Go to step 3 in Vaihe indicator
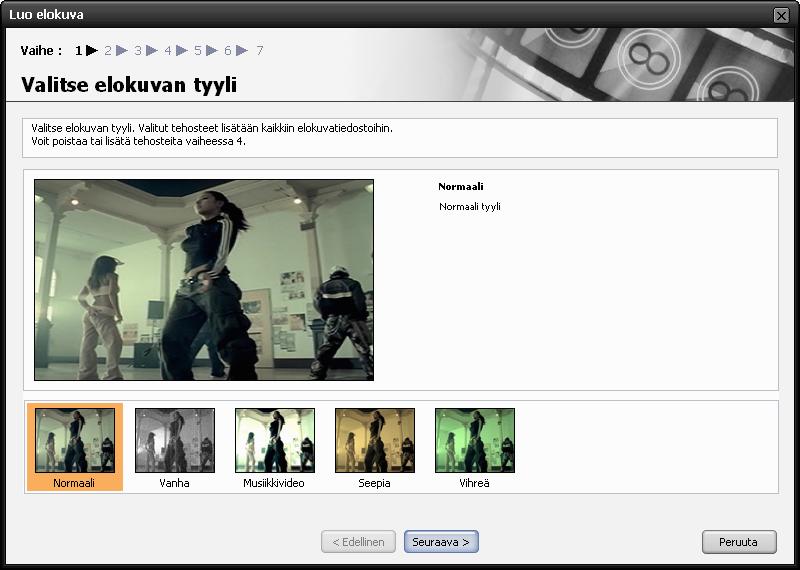 (138, 51)
